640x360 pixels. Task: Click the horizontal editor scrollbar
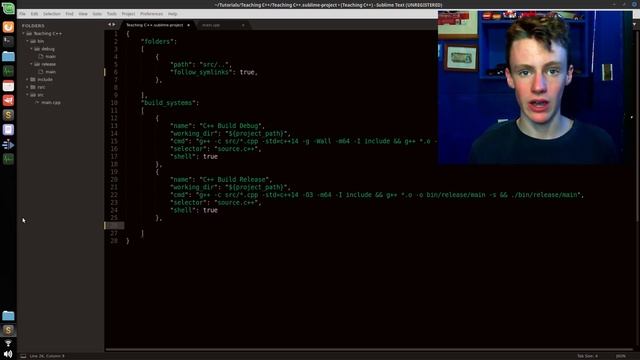coord(369,349)
